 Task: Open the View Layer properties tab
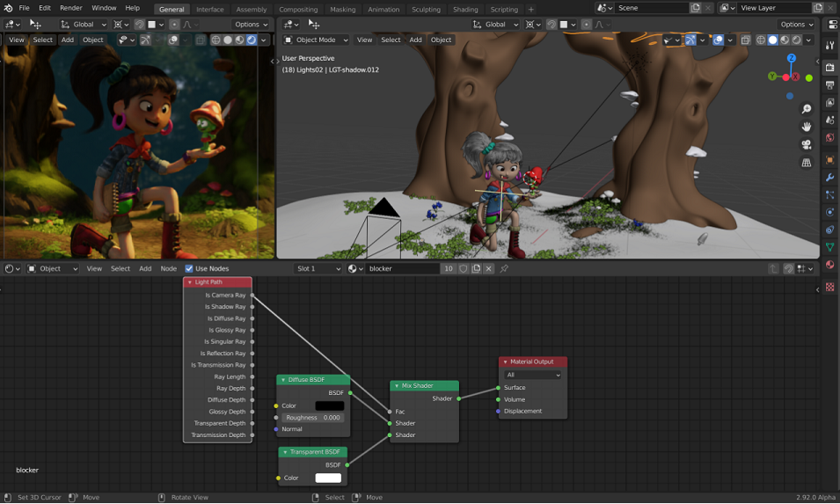(829, 102)
